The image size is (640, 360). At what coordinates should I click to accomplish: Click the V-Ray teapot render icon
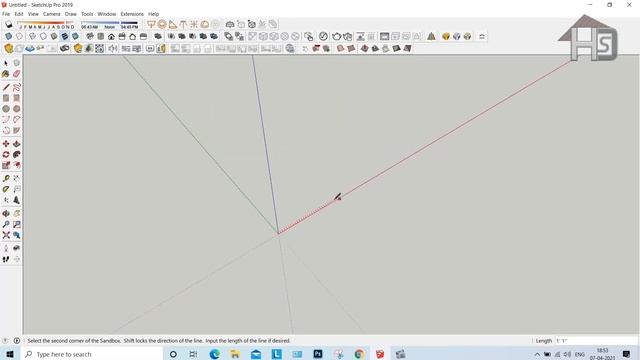(336, 37)
